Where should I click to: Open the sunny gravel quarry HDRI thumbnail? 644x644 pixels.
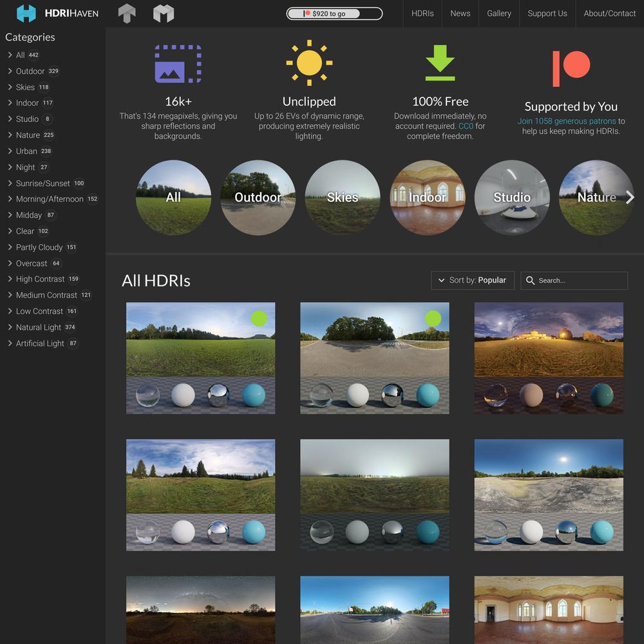pyautogui.click(x=549, y=495)
